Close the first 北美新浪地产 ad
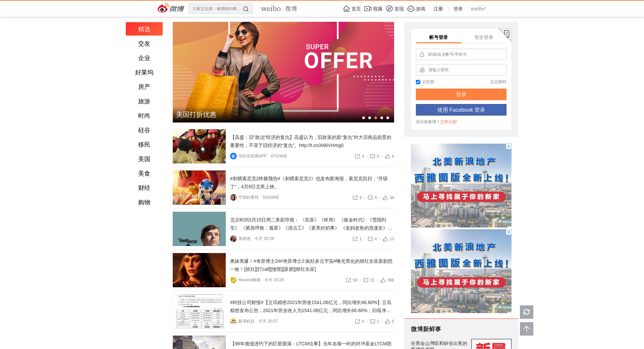 [509, 146]
